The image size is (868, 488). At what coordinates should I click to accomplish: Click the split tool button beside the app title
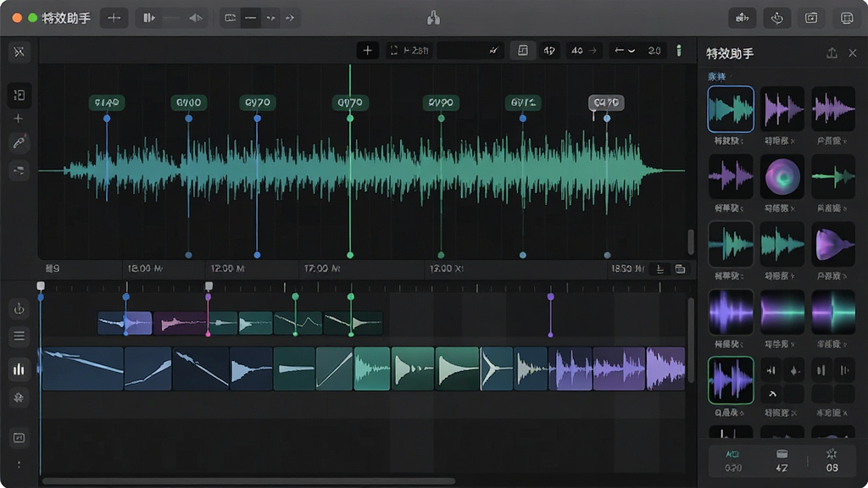[114, 18]
